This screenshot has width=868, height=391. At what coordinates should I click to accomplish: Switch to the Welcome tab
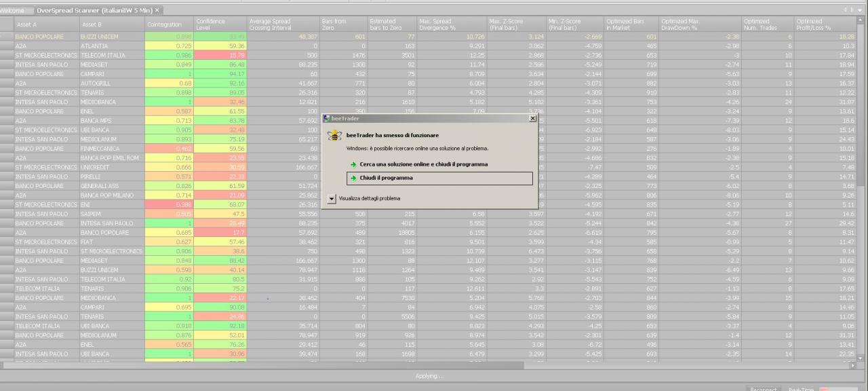(12, 10)
